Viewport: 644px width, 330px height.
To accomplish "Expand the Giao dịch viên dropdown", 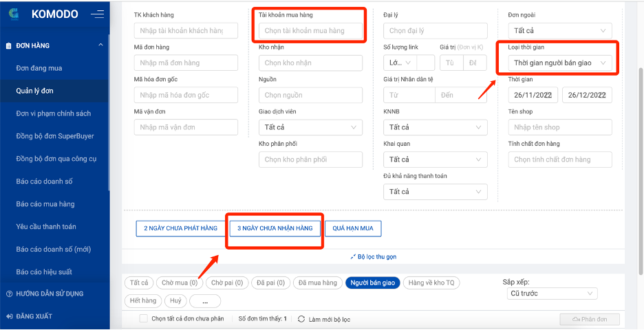I will coord(310,127).
